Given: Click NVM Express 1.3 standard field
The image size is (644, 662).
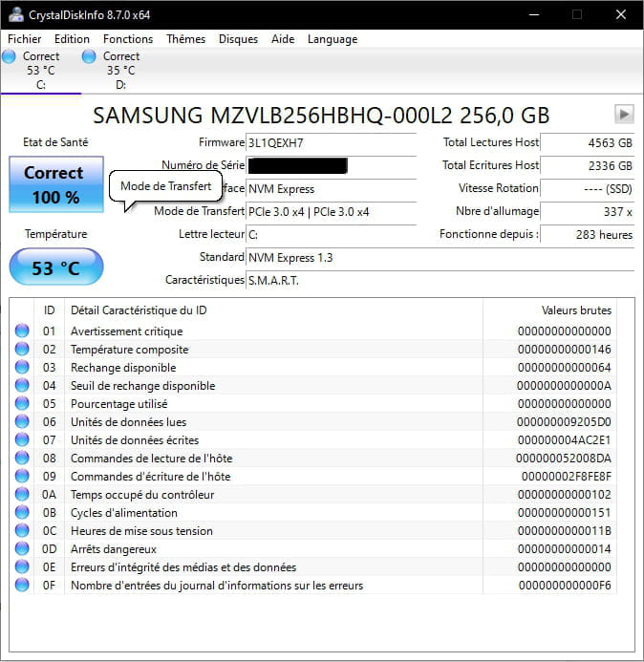Looking at the screenshot, I should pyautogui.click(x=440, y=258).
